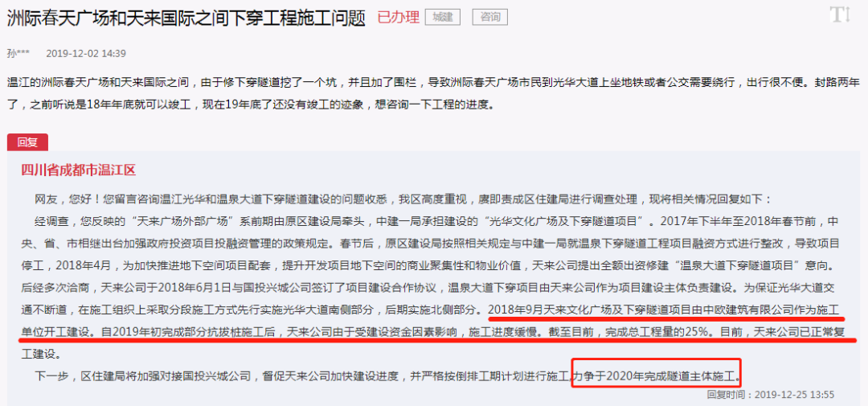Click the post date 2019-12-02 14:39
Viewport: 868px width, 406px height.
click(86, 54)
